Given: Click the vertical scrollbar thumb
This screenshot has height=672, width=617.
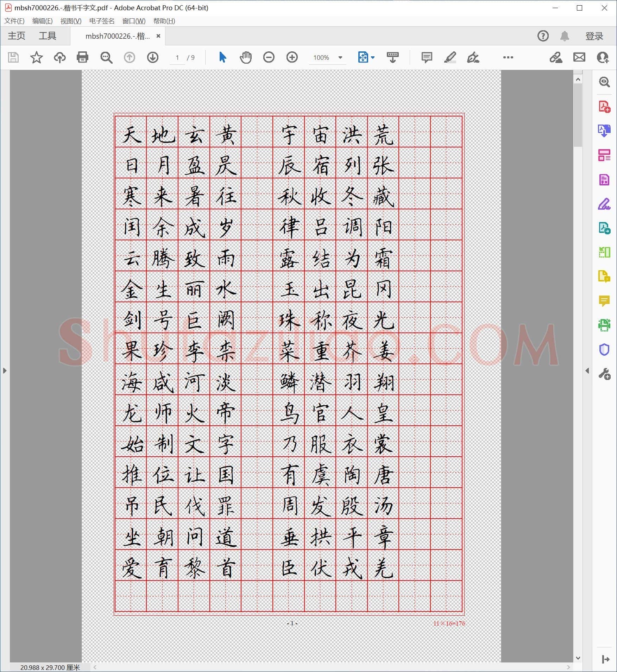Looking at the screenshot, I should (578, 115).
